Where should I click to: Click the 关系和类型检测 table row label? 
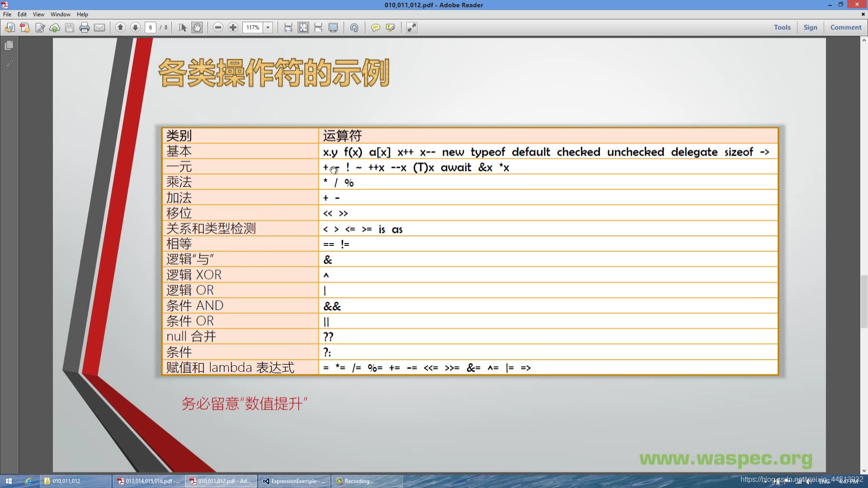pyautogui.click(x=211, y=229)
